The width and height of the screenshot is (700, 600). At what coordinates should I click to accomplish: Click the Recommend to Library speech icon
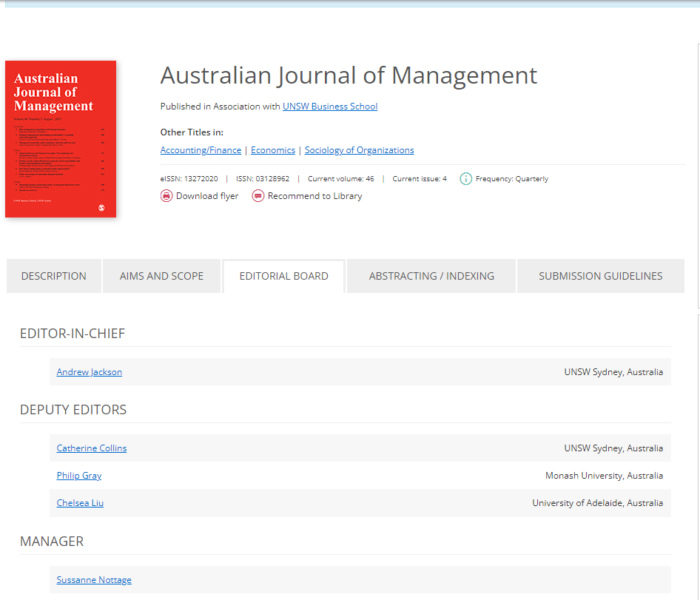tap(258, 196)
